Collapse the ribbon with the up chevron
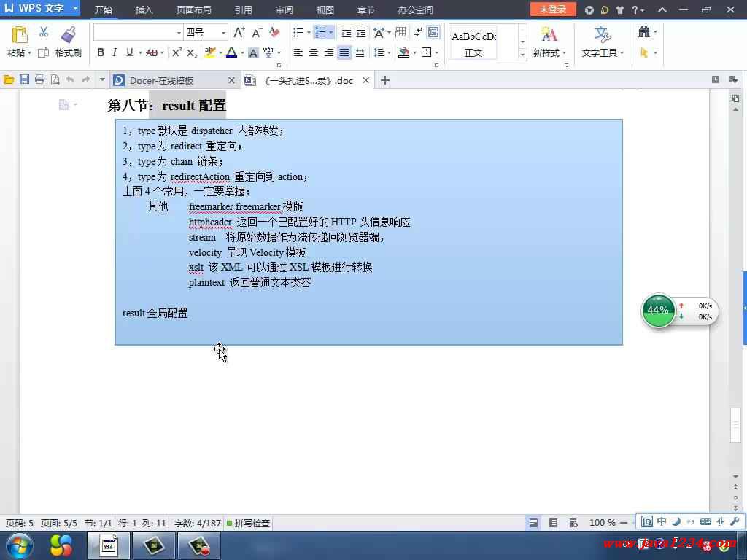Screen dimensions: 747x560 662,9
